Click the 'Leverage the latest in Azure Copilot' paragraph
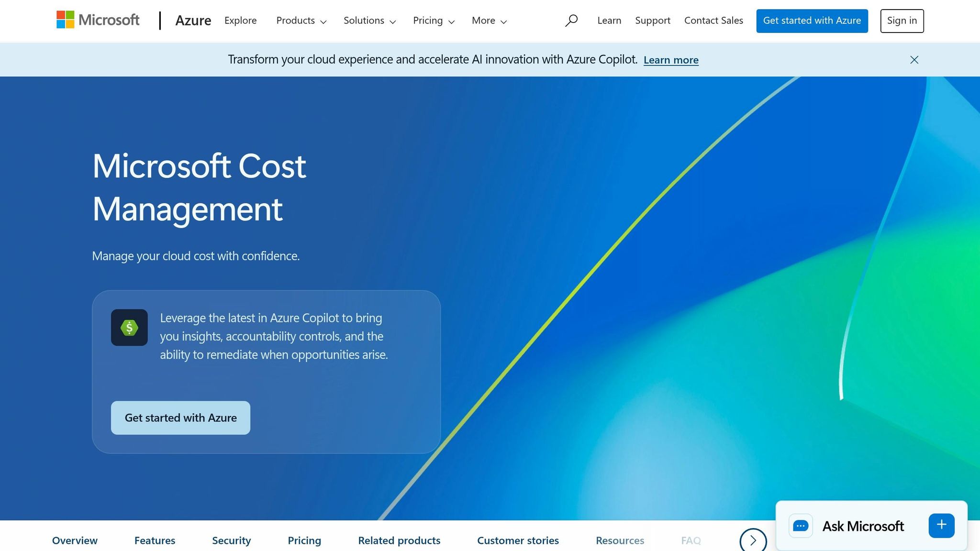Screen dimensions: 980x551 [274, 336]
